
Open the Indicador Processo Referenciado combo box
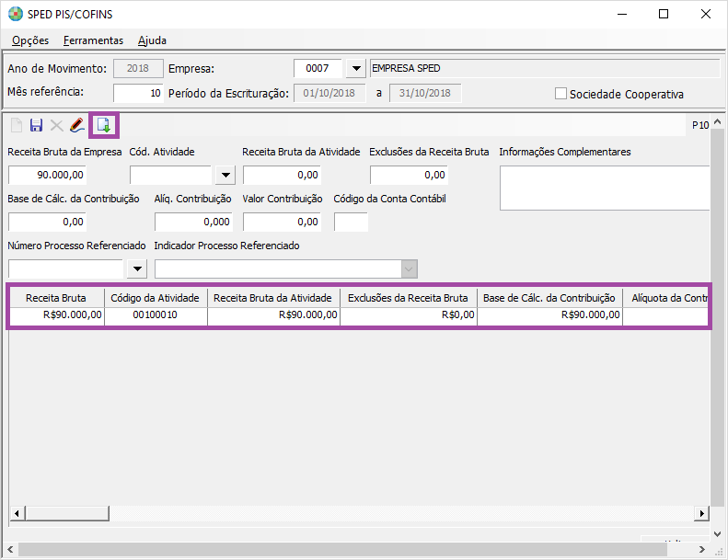pyautogui.click(x=286, y=269)
